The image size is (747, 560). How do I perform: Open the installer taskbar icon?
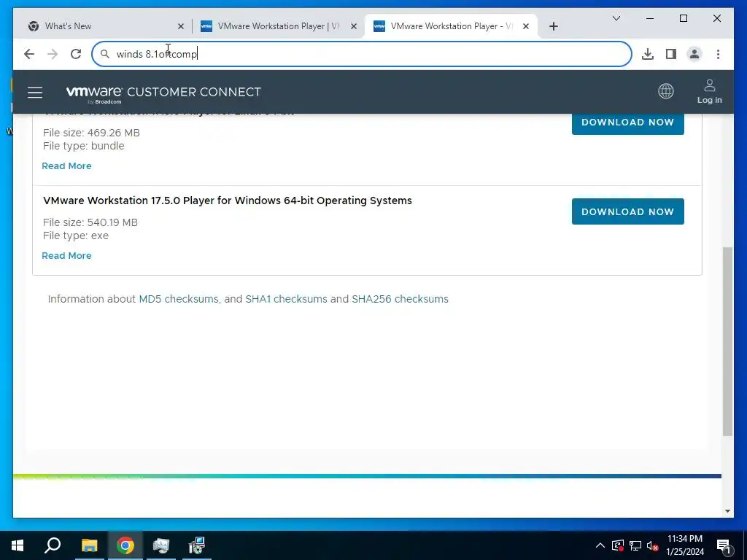[196, 545]
